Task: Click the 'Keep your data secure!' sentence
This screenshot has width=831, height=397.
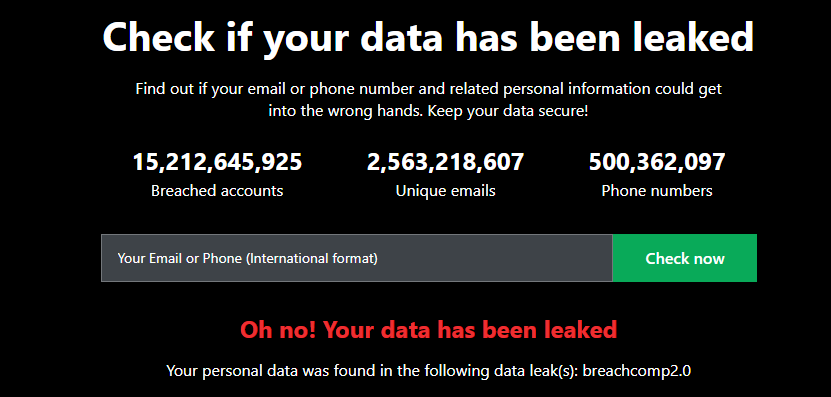Action: point(508,112)
